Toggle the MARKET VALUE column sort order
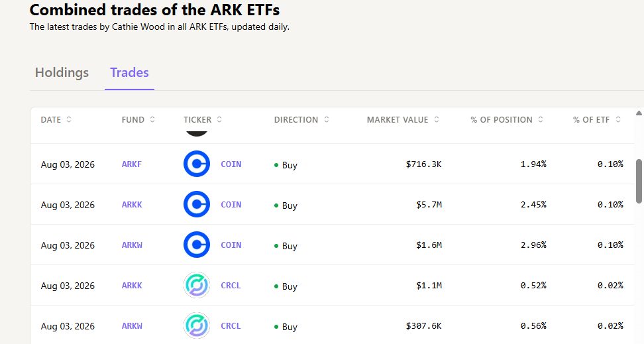This screenshot has width=644, height=344. (x=437, y=119)
